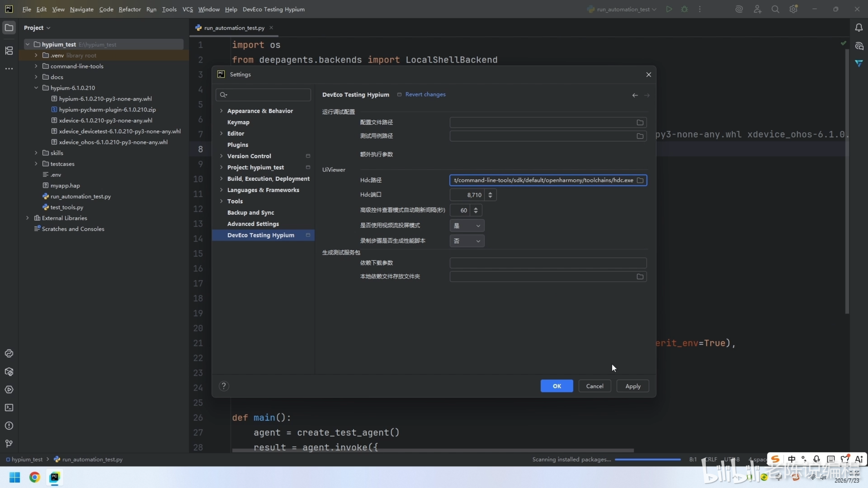Browse folder for 本地依赖文件存放文件夹
The height and width of the screenshot is (488, 868).
coord(640,277)
